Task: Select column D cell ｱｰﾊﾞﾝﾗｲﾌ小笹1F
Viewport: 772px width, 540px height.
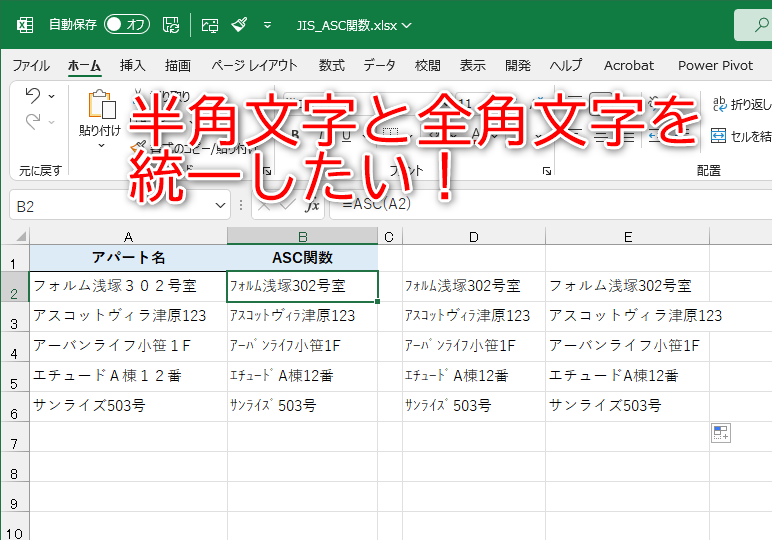Action: [x=474, y=346]
